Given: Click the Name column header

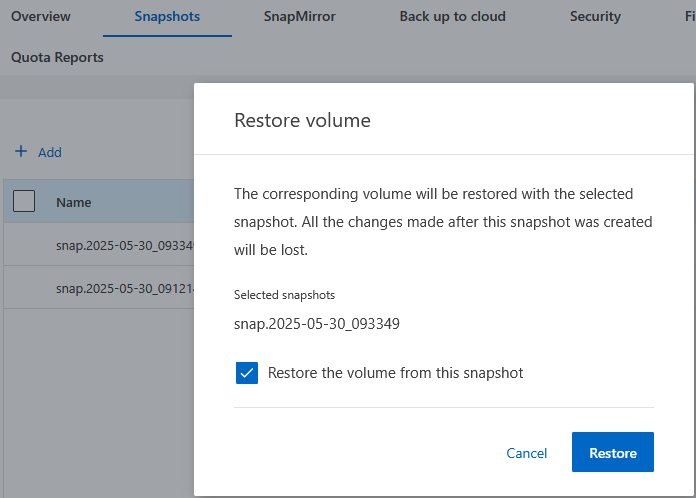Looking at the screenshot, I should 74,202.
